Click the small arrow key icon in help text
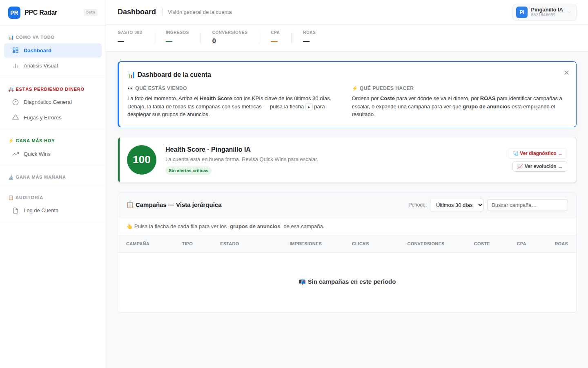The image size is (588, 368). click(x=309, y=107)
